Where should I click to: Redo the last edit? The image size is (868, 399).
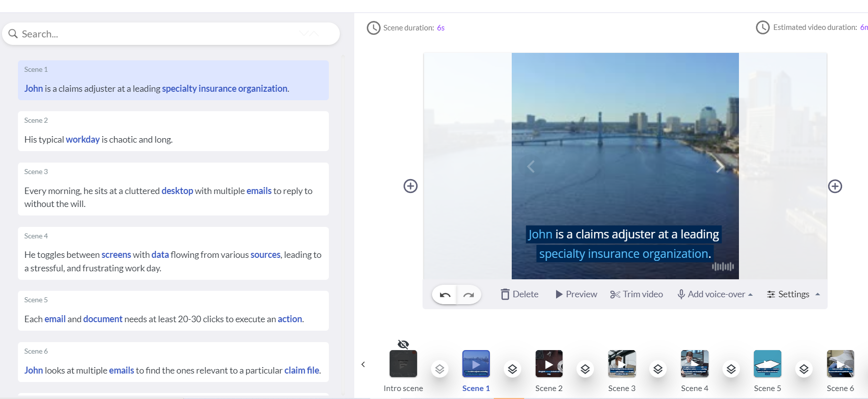point(468,295)
